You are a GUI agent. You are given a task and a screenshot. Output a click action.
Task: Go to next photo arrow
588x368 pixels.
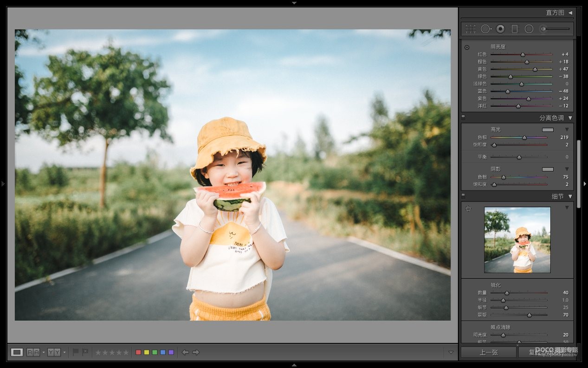pyautogui.click(x=196, y=352)
